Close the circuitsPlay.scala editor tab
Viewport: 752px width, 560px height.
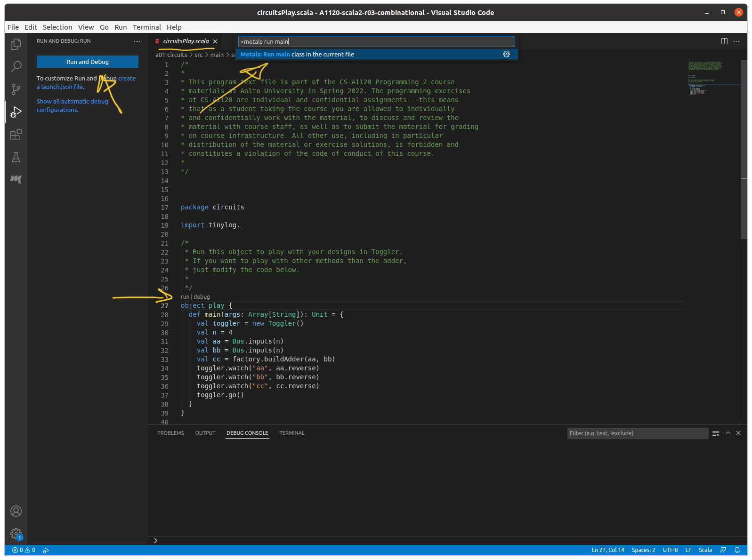tap(215, 41)
